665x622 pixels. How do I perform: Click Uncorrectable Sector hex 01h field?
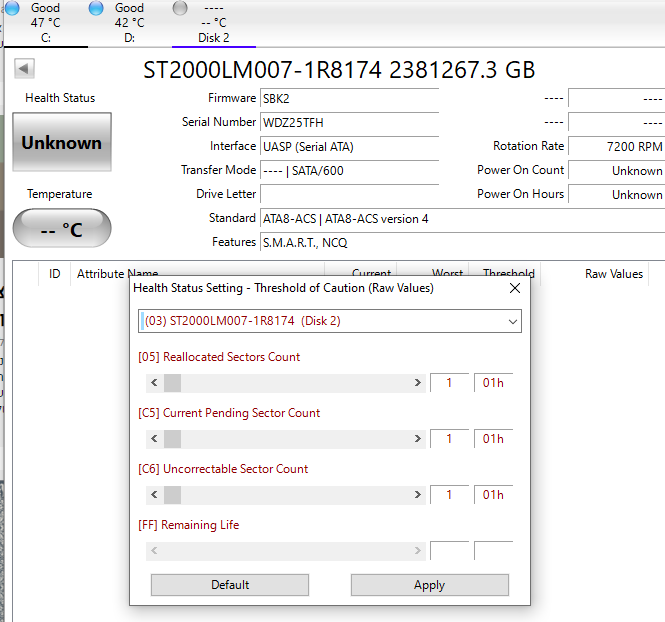(x=494, y=495)
